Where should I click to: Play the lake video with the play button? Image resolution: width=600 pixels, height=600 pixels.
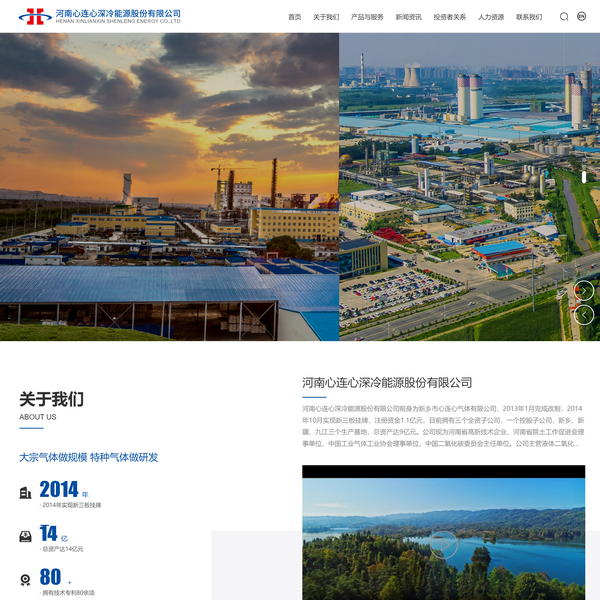click(x=443, y=544)
